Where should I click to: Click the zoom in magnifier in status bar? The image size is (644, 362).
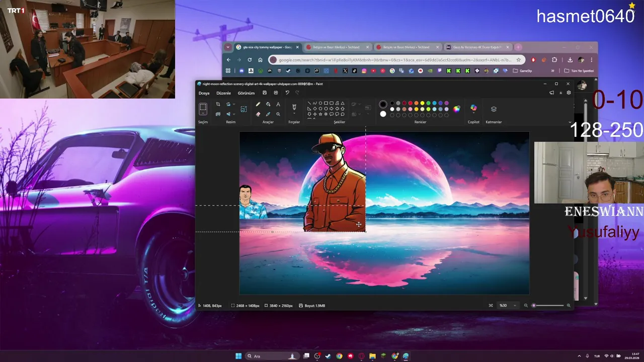click(569, 306)
